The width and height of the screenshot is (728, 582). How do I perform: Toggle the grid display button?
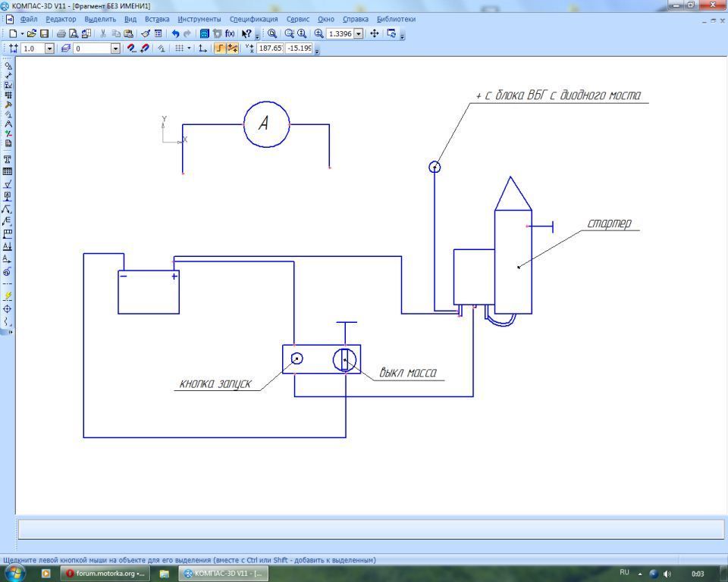tap(179, 48)
